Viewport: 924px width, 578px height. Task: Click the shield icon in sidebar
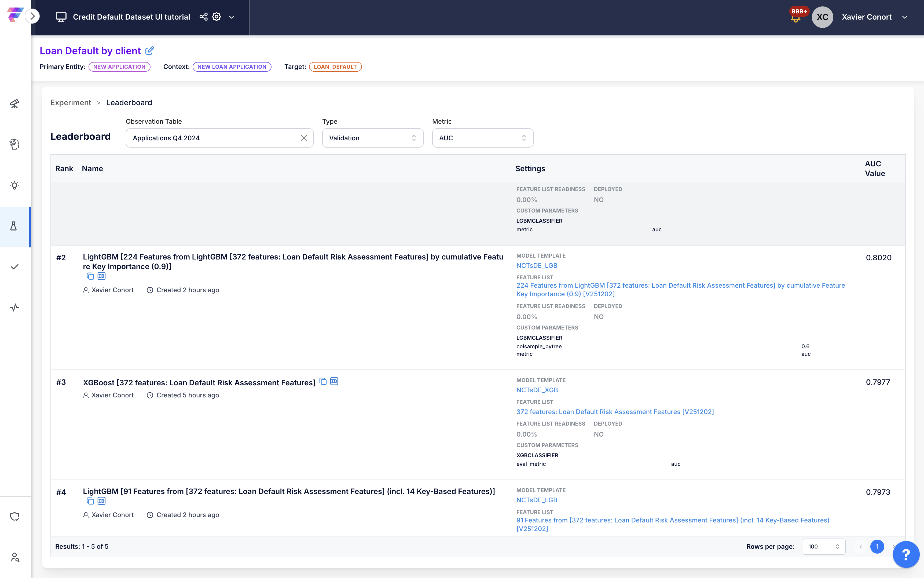14,517
